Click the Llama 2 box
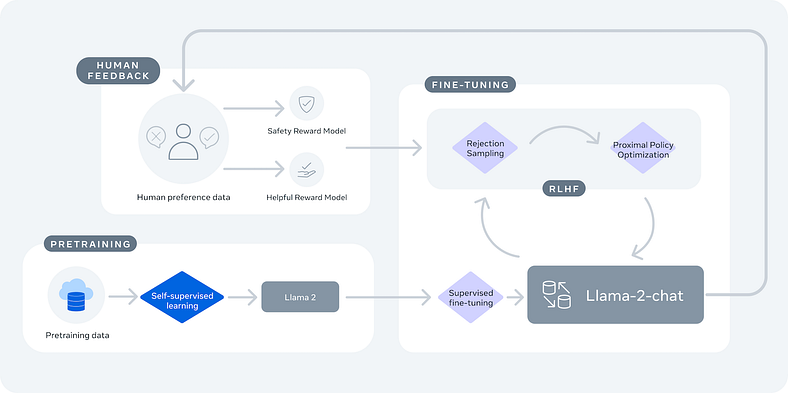 pos(300,297)
